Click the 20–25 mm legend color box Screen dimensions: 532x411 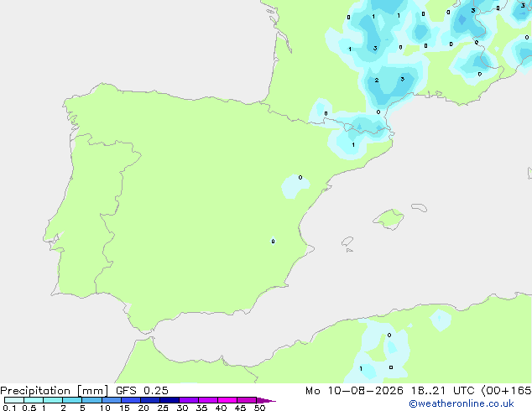(x=150, y=400)
